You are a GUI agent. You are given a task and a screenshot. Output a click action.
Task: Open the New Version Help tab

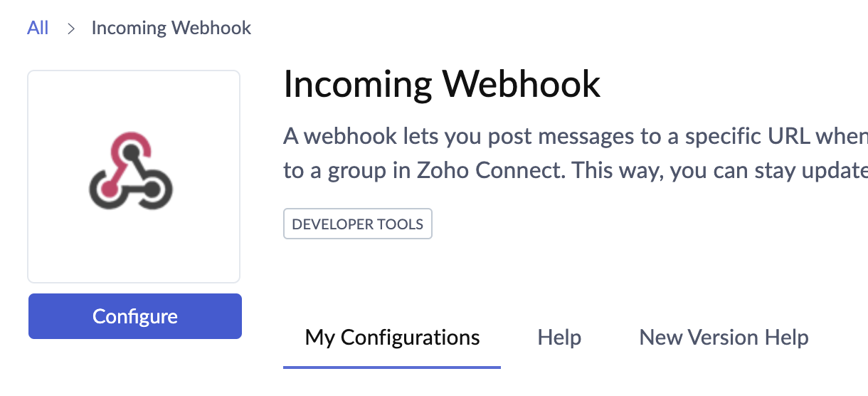[724, 337]
